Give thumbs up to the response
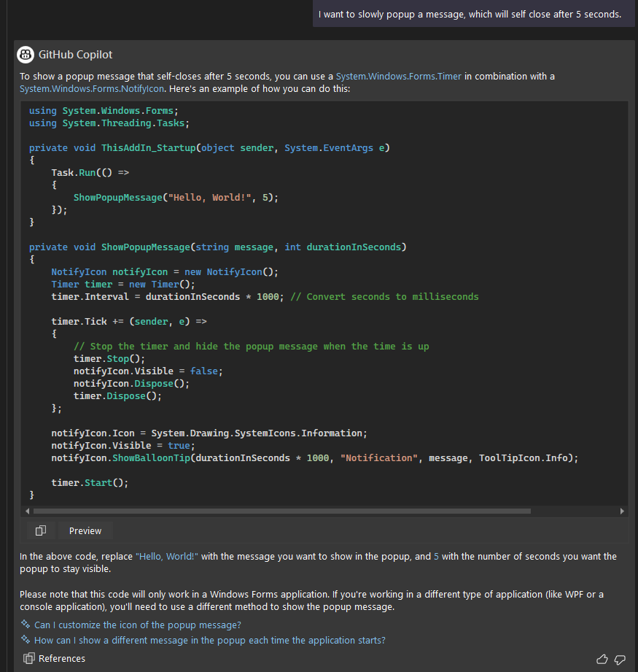638x672 pixels. pyautogui.click(x=602, y=659)
